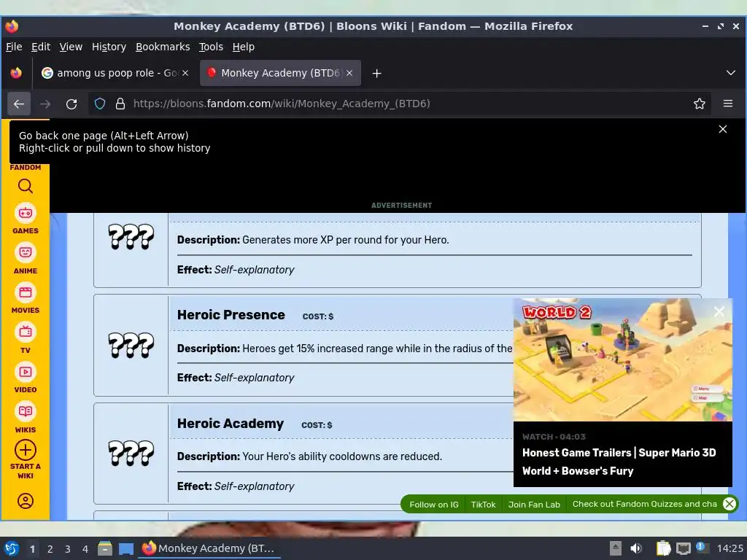Viewport: 747px width, 560px height.
Task: Open the Tools menu
Action: (x=211, y=47)
